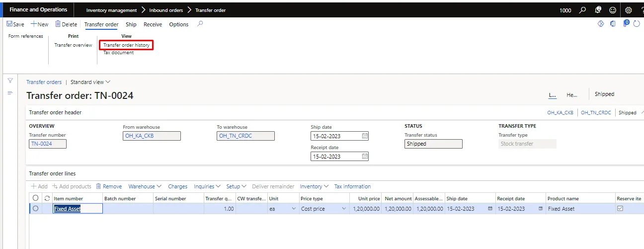Open in Microsoft Office icon

pos(613,24)
